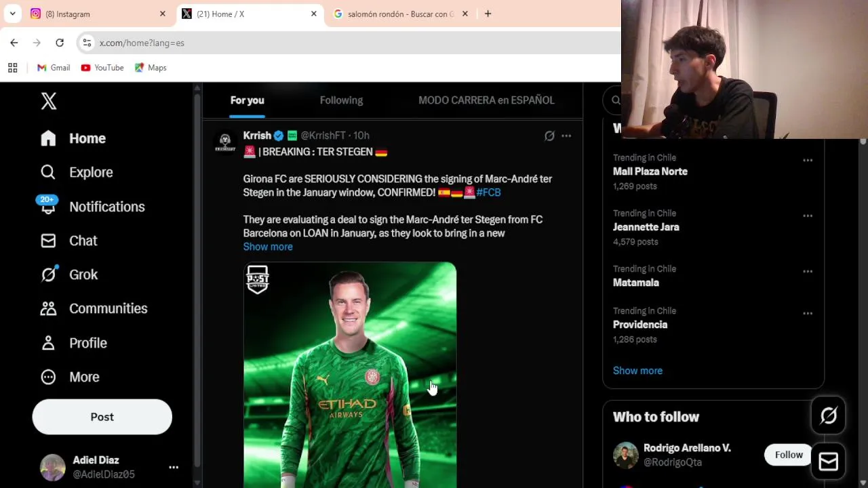Select the For you timeline tab
This screenshot has height=488, width=868.
[x=247, y=100]
